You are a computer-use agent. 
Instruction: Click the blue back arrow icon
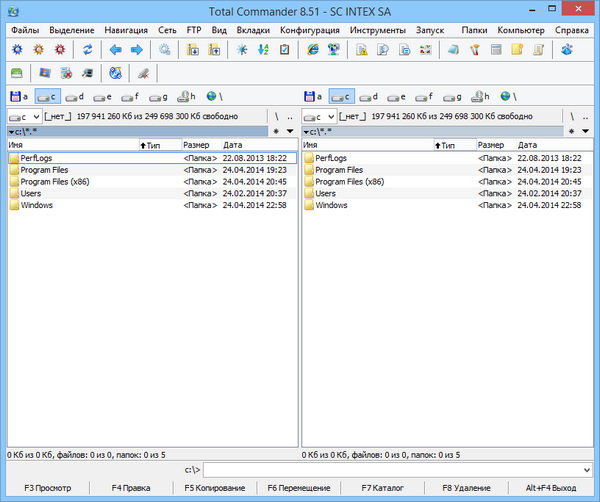[116, 49]
